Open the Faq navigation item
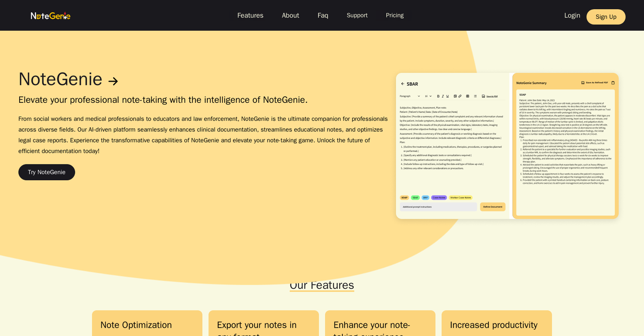The width and height of the screenshot is (644, 336). (x=323, y=15)
